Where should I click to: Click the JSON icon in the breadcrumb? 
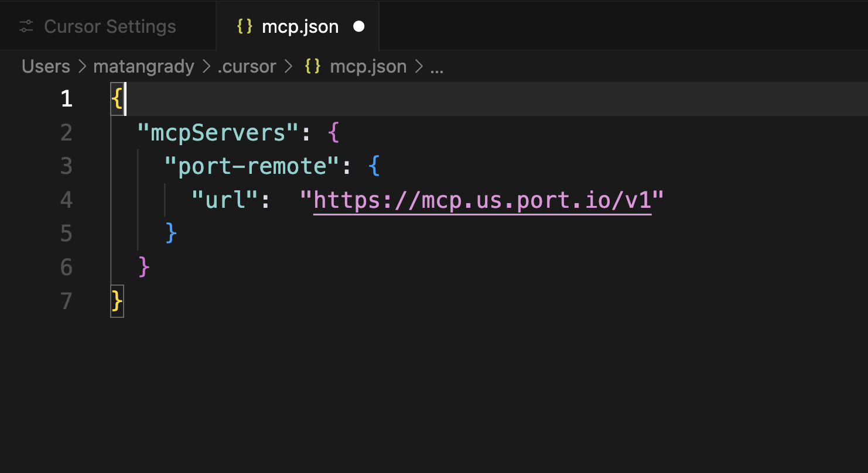coord(313,66)
